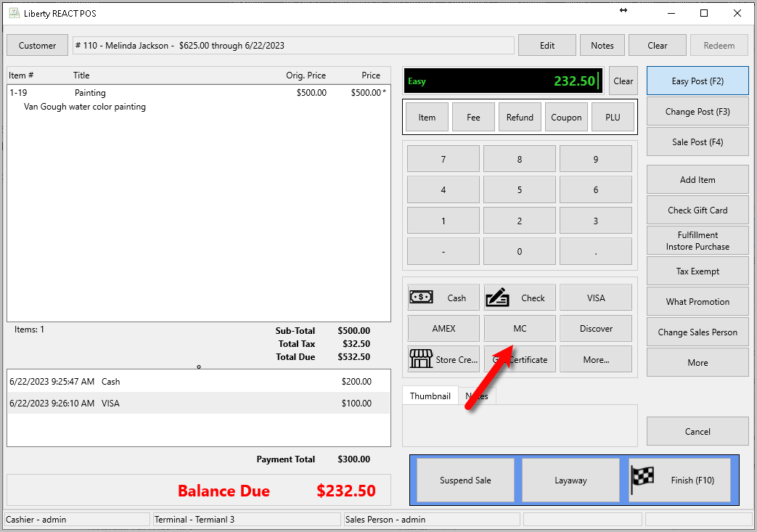Open the More... payment types
The height and width of the screenshot is (532, 757).
596,359
